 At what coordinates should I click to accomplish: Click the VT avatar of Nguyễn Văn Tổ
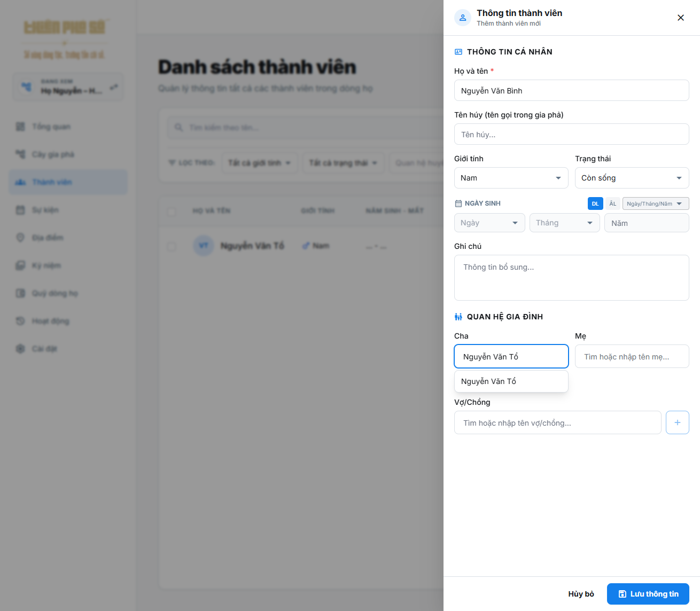coord(203,246)
